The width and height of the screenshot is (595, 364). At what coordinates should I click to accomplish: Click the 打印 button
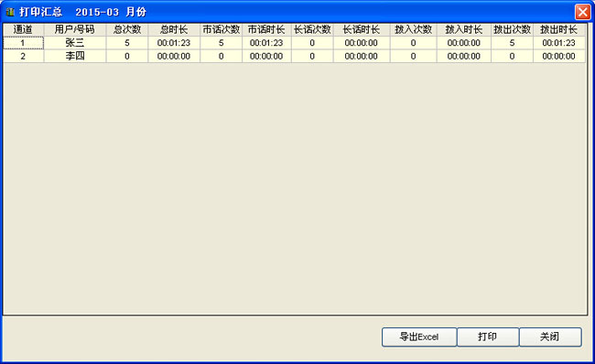pos(488,337)
